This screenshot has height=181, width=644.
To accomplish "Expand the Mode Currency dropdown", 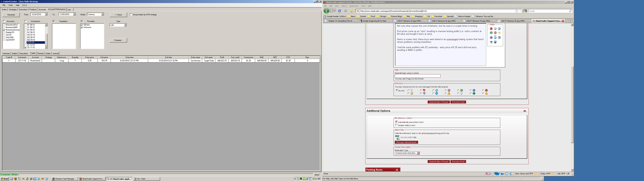I will 102,15.
